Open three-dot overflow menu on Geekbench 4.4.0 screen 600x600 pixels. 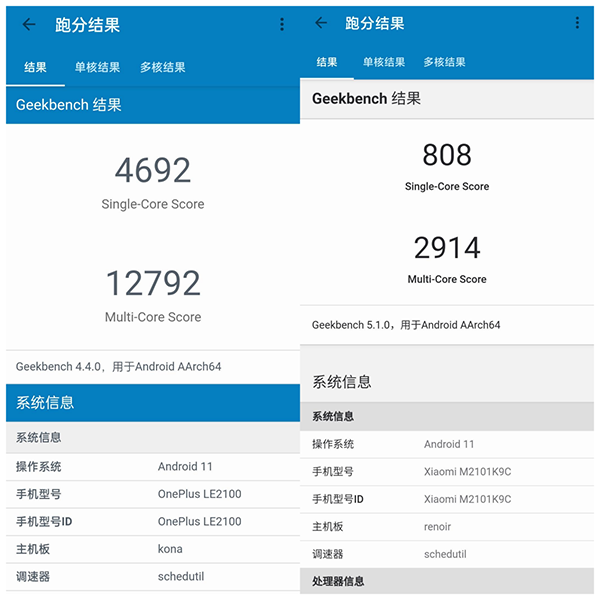coord(282,25)
